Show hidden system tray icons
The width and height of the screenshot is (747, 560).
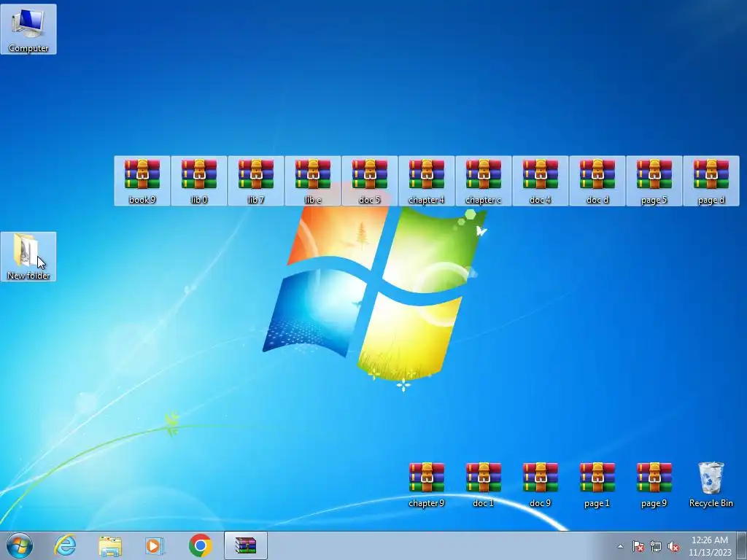620,546
